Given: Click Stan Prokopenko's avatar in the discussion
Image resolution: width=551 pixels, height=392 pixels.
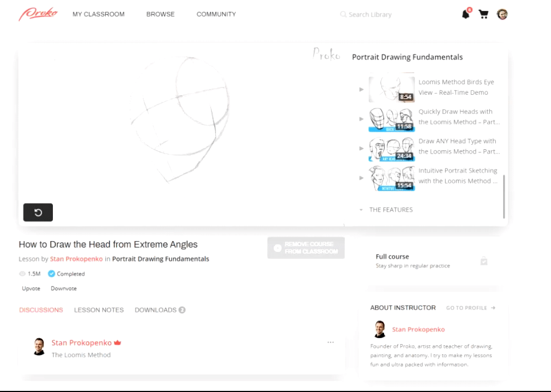Looking at the screenshot, I should tap(39, 347).
